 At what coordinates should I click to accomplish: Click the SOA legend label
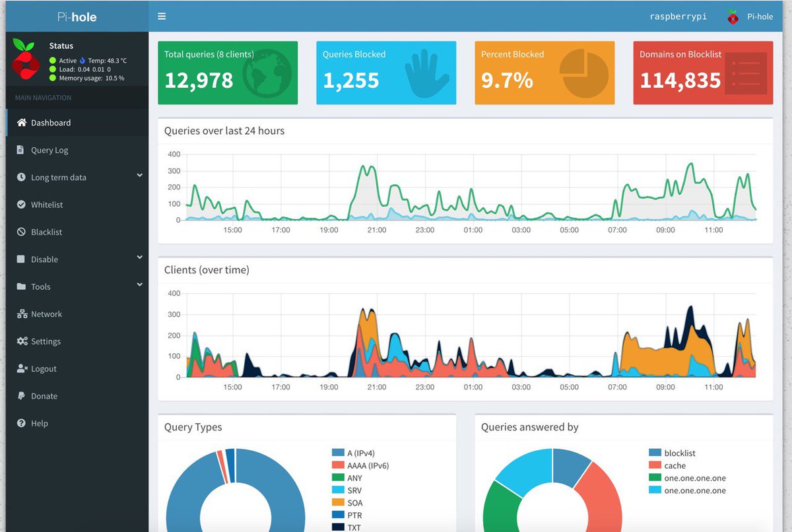(x=354, y=503)
